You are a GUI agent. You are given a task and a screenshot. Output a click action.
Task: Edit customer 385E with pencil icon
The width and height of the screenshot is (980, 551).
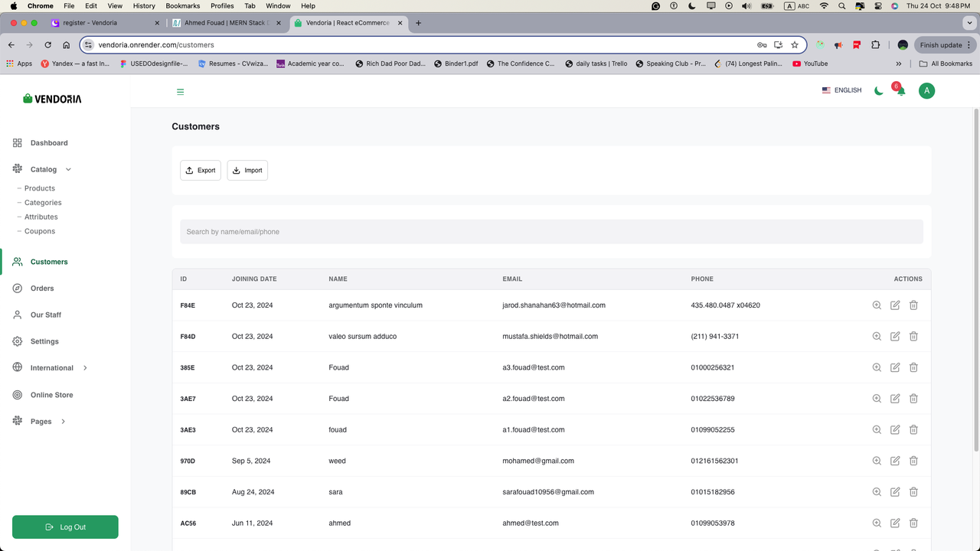[x=895, y=367]
